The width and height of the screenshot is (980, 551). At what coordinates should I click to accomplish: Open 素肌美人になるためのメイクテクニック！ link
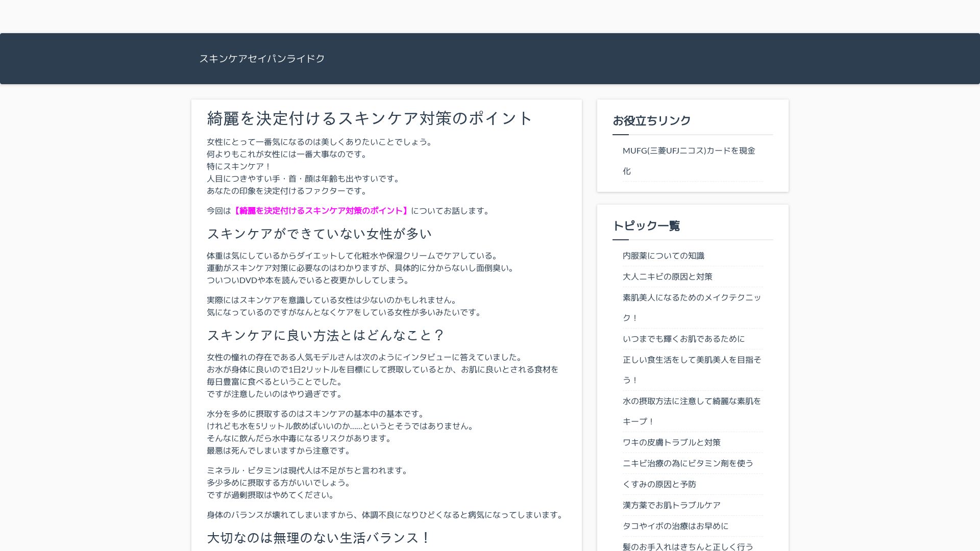coord(691,297)
